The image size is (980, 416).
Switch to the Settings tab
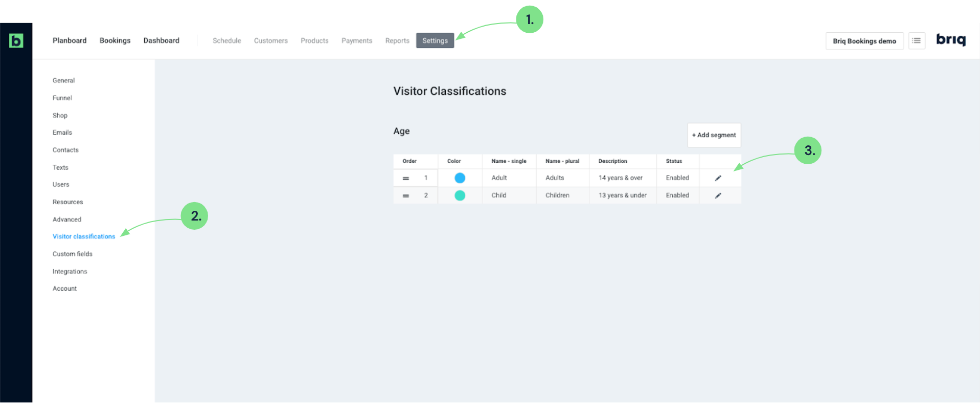[x=435, y=40]
